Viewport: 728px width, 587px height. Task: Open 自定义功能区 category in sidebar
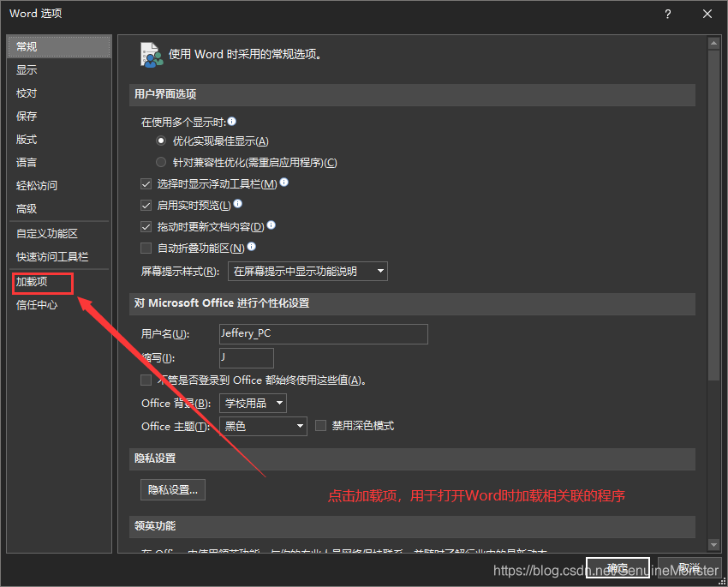(59, 234)
